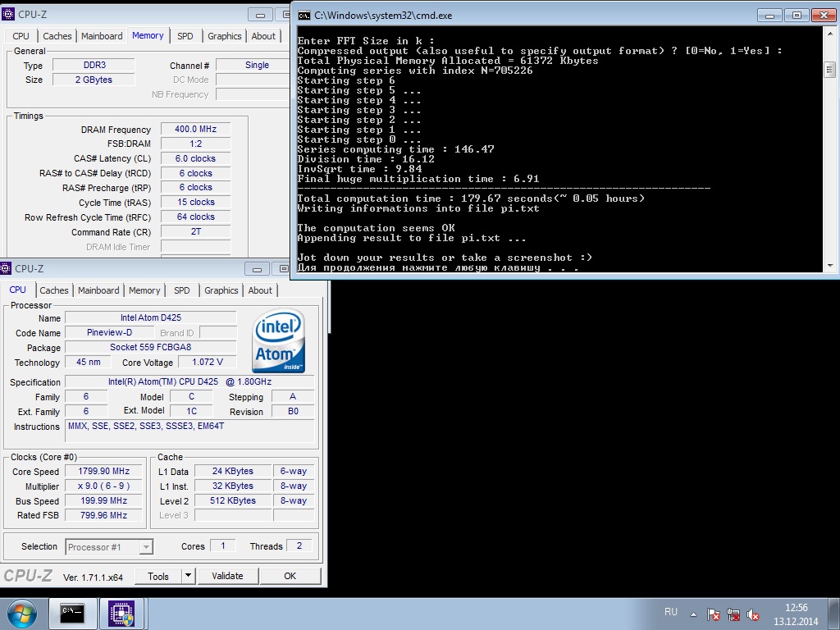
Task: Switch to the cmd taskbar button
Action: pyautogui.click(x=72, y=614)
